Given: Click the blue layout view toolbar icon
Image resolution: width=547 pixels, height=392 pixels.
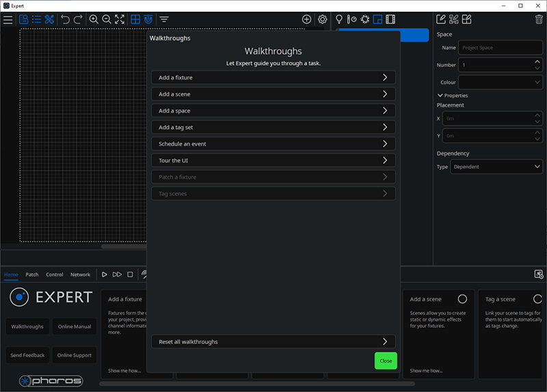Looking at the screenshot, I should (24, 19).
